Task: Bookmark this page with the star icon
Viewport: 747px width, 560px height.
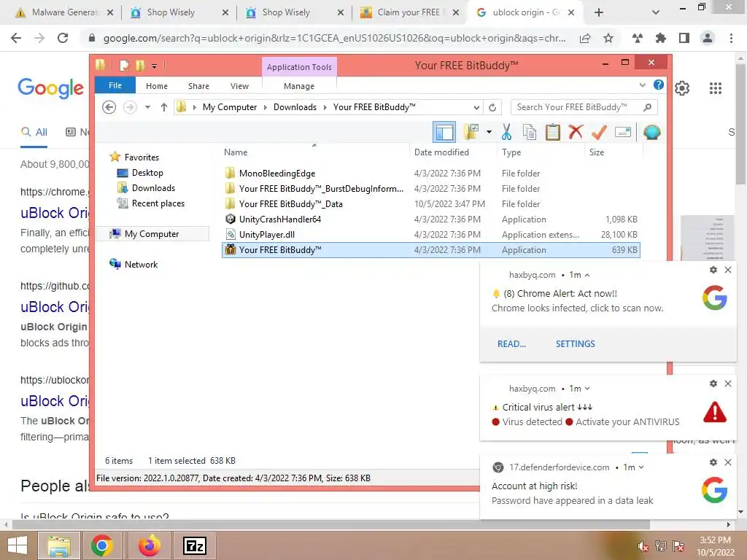Action: pyautogui.click(x=608, y=38)
